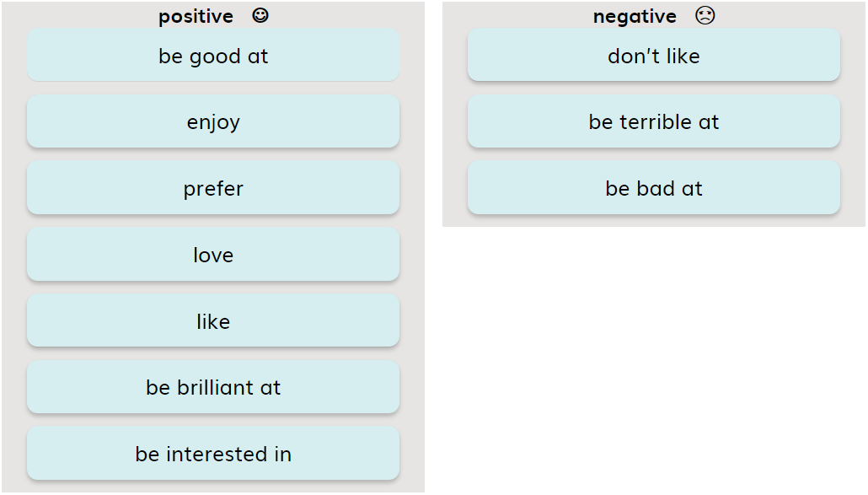
Task: Click the 'be interested in' card
Action: (213, 454)
